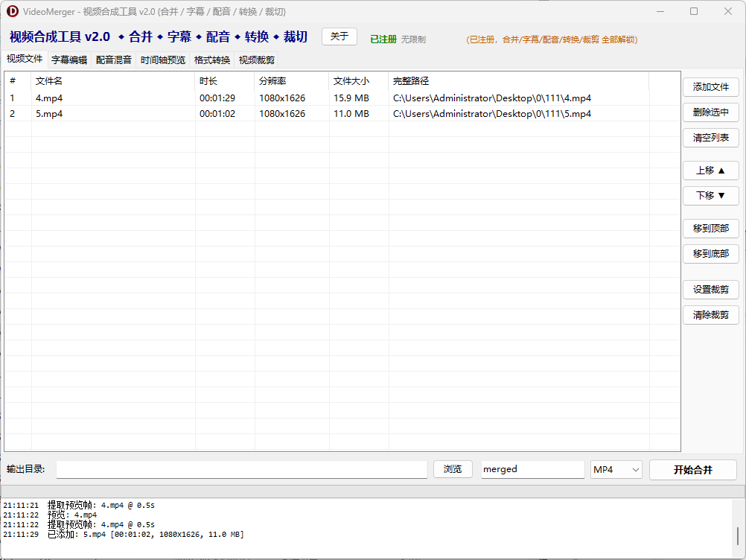This screenshot has height=560, width=746.
Task: Click the merged filename input field
Action: [532, 469]
